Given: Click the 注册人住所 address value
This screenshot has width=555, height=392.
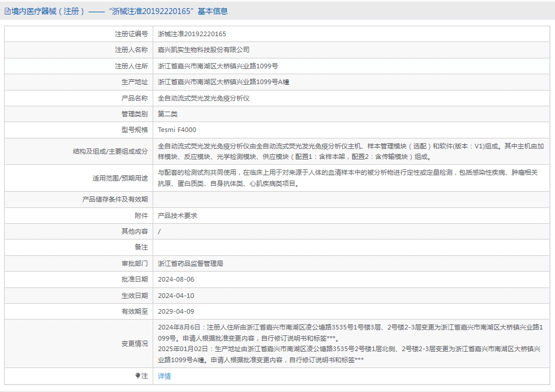Looking at the screenshot, I should pyautogui.click(x=218, y=66).
